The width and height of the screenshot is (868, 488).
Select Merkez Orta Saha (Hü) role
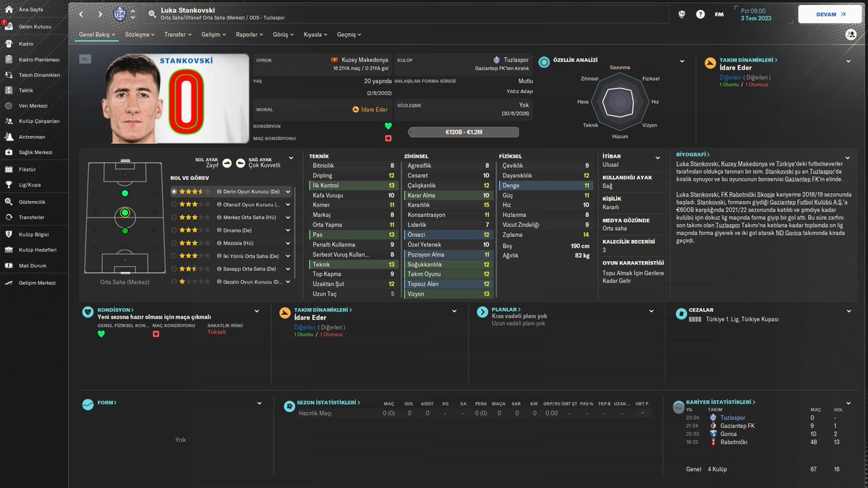coord(231,218)
